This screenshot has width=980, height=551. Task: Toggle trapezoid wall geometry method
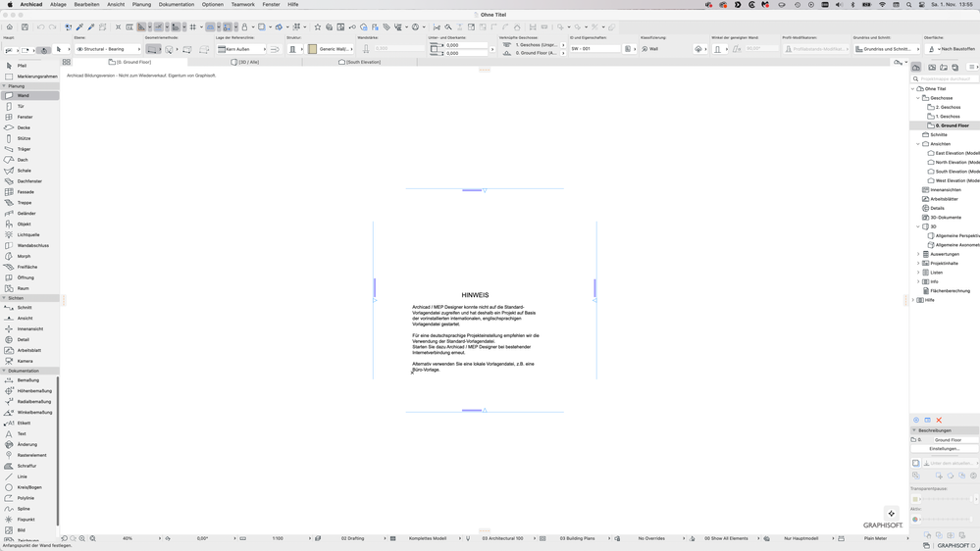coord(186,49)
